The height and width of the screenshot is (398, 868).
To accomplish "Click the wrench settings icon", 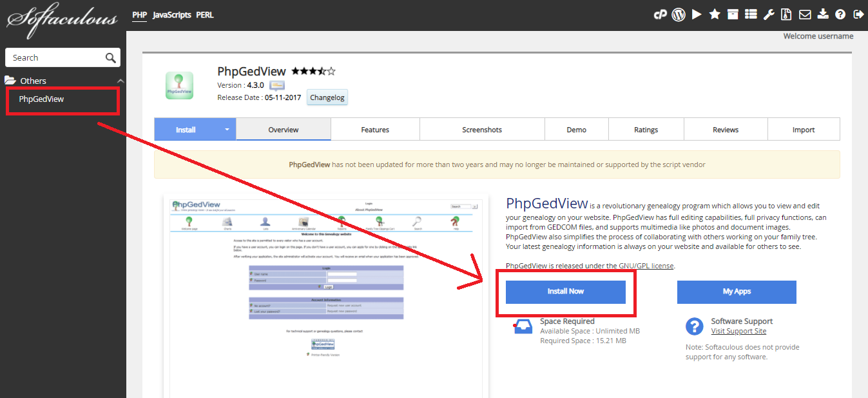I will click(769, 14).
